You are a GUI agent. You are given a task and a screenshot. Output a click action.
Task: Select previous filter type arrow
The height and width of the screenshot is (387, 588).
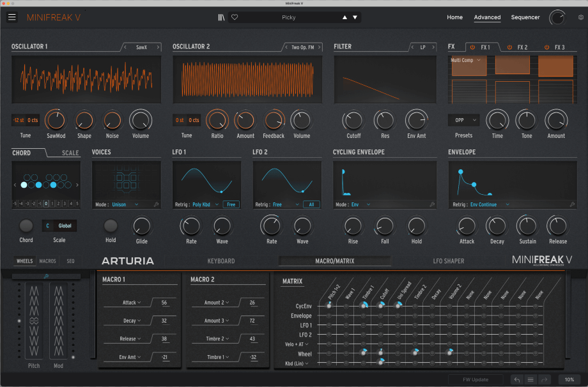pos(412,47)
